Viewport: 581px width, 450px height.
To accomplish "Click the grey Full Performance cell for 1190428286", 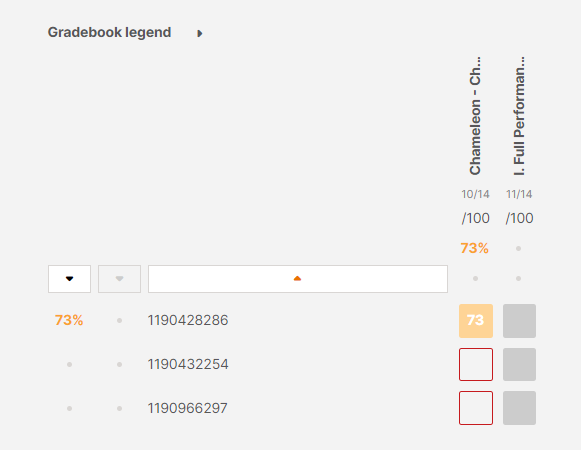I will coord(519,321).
